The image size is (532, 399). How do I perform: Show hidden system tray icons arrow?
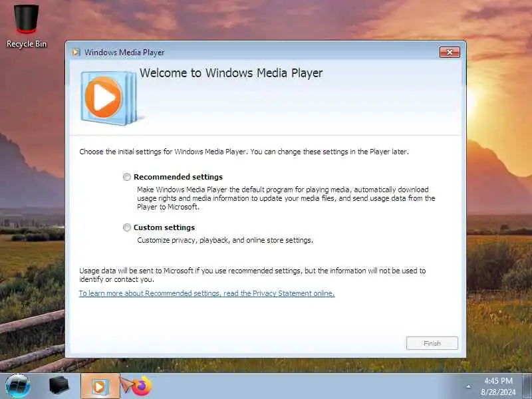pyautogui.click(x=469, y=386)
